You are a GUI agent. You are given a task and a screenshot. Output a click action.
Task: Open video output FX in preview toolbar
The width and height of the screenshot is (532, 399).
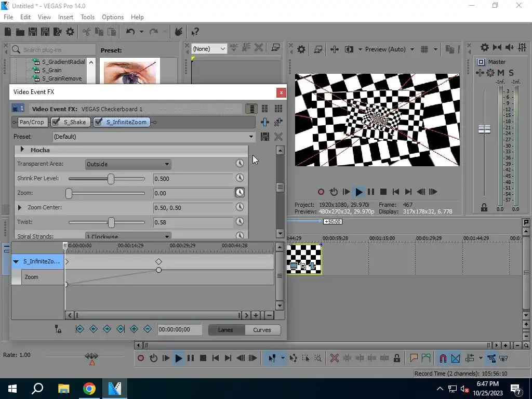pos(334,49)
